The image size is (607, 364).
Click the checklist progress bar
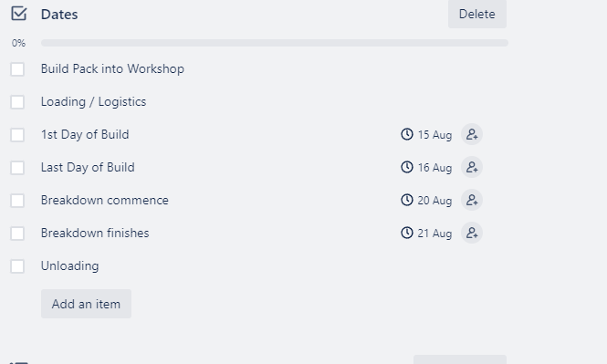pos(275,43)
